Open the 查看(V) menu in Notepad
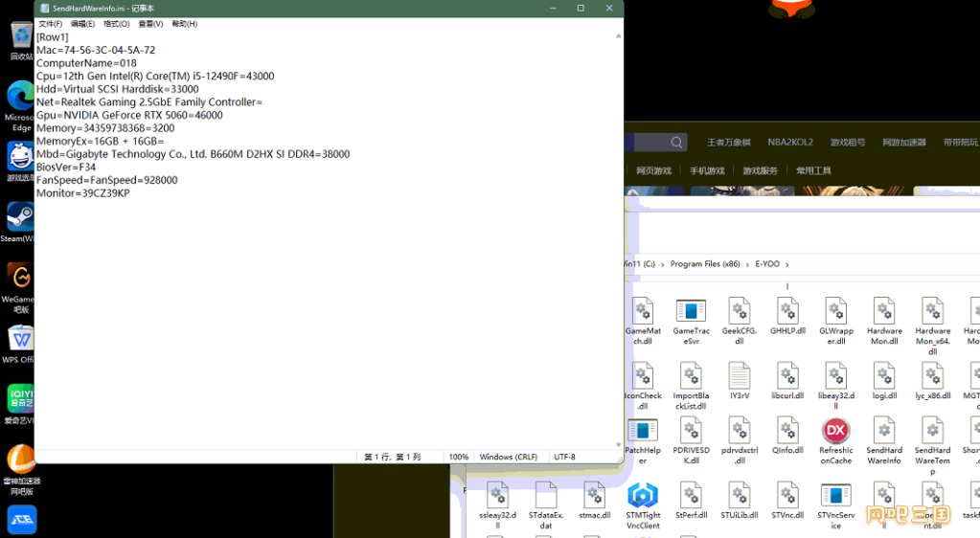This screenshot has width=980, height=538. [150, 24]
